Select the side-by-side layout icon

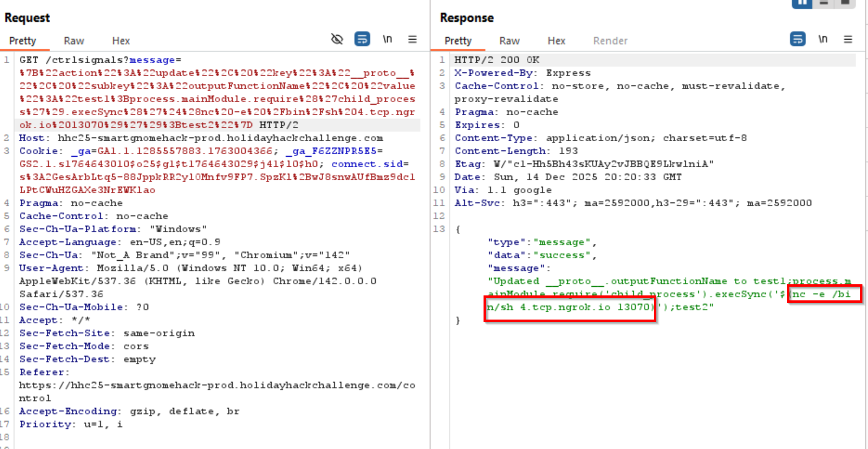(802, 2)
